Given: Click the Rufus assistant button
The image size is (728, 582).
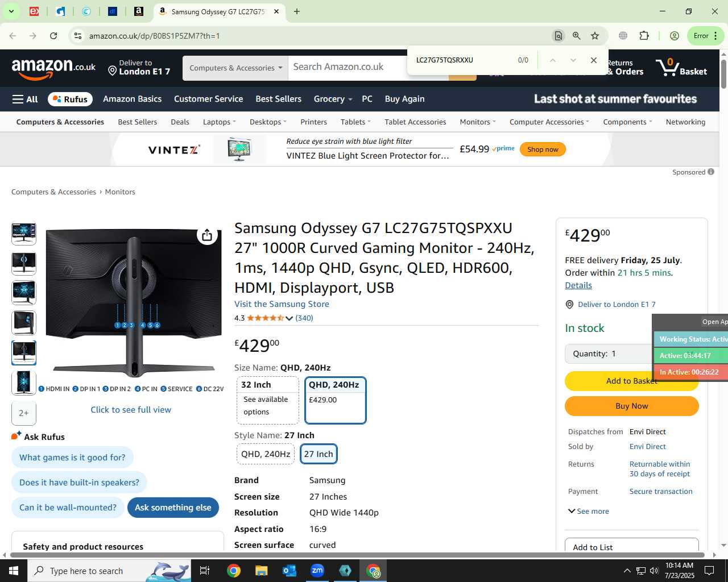Looking at the screenshot, I should point(70,99).
